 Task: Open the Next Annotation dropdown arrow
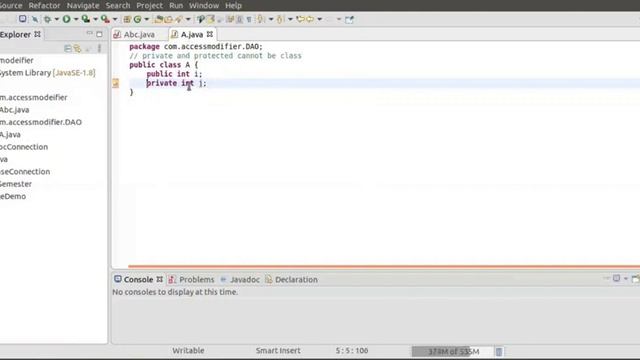[271, 19]
